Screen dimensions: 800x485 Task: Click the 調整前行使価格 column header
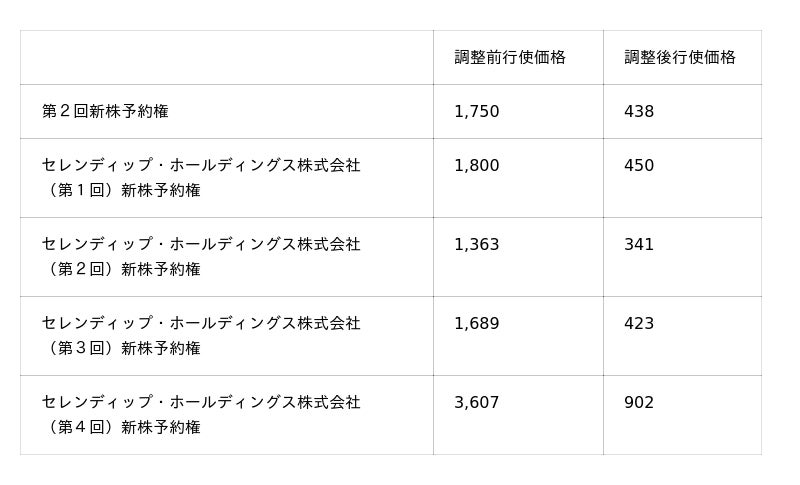pyautogui.click(x=510, y=58)
